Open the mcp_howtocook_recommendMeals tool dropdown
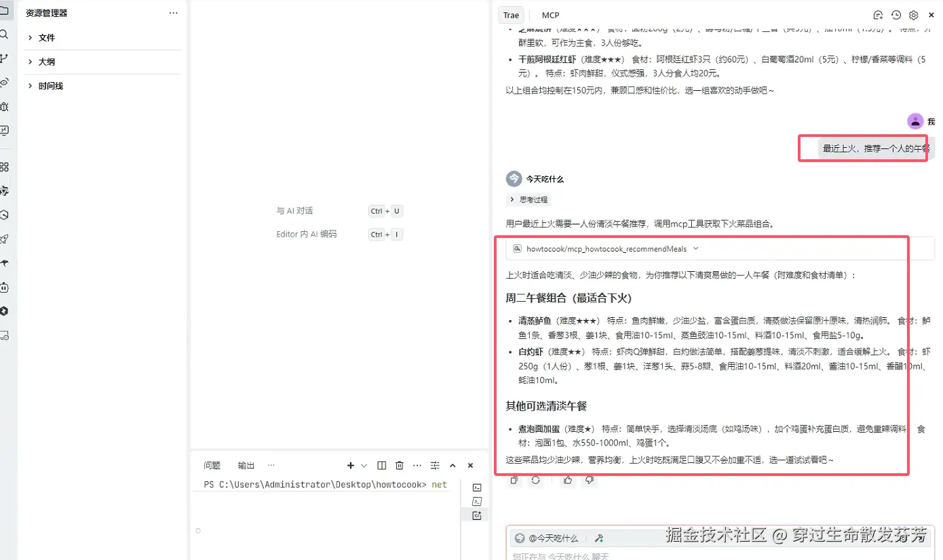This screenshot has height=560, width=943. point(695,248)
